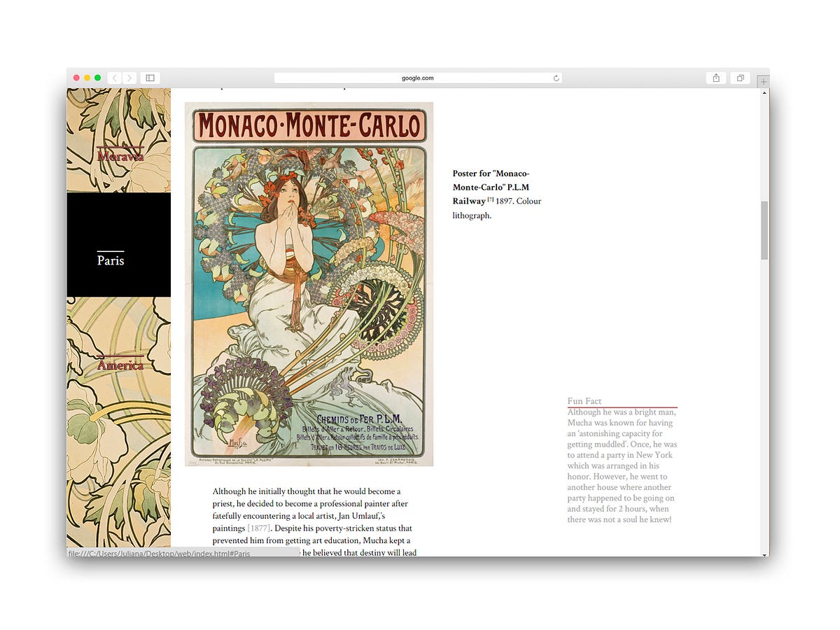The image size is (840, 630).
Task: Open the Moravia section in sidebar
Action: pyautogui.click(x=120, y=156)
